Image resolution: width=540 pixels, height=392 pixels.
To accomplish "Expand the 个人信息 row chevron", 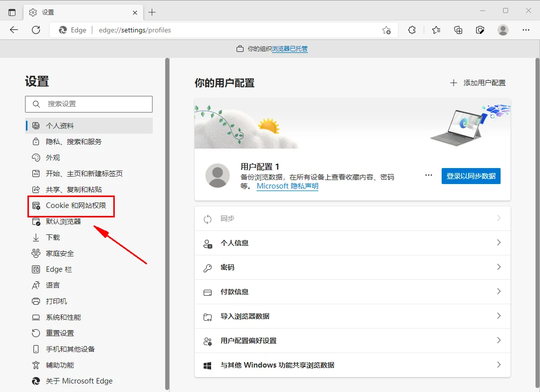I will (499, 243).
